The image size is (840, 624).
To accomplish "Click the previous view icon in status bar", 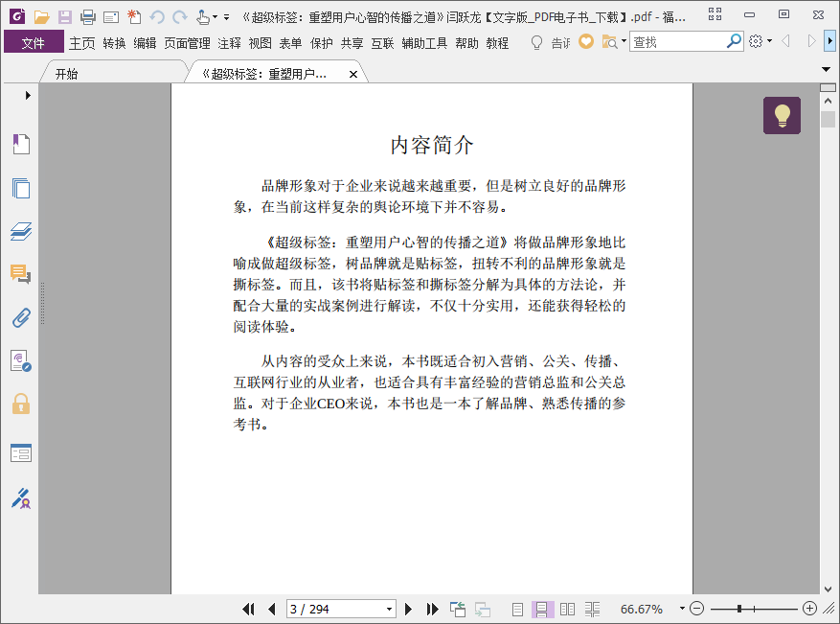I will pos(458,609).
